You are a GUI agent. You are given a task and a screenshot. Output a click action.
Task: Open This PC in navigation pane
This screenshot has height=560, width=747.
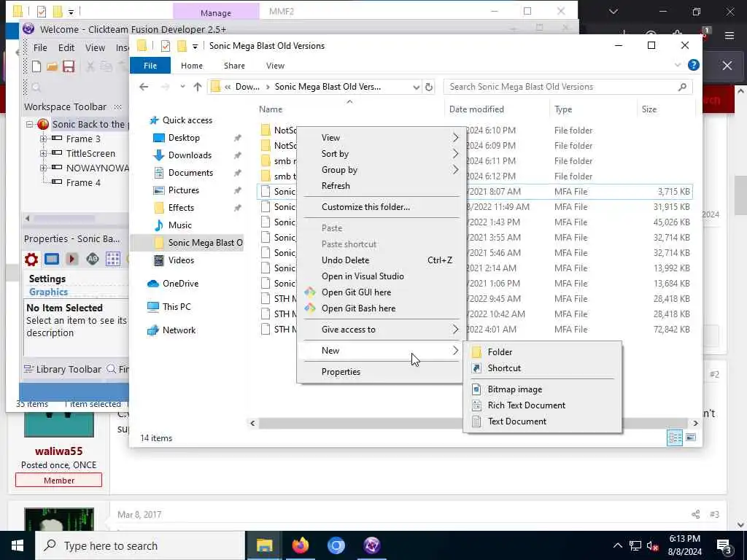pos(177,307)
